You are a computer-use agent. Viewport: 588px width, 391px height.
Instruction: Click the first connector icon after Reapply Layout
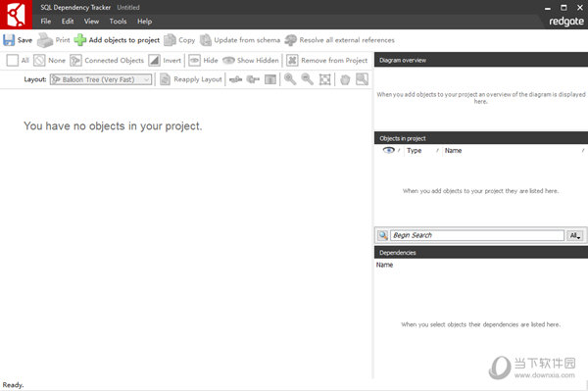(x=235, y=79)
